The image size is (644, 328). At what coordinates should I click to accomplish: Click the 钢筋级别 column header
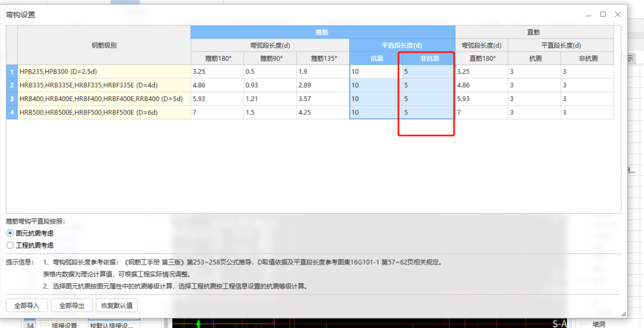pyautogui.click(x=104, y=45)
